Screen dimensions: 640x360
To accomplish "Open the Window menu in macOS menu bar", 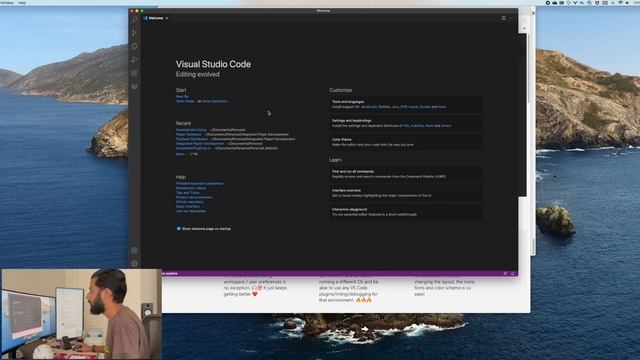I will tap(7, 2).
